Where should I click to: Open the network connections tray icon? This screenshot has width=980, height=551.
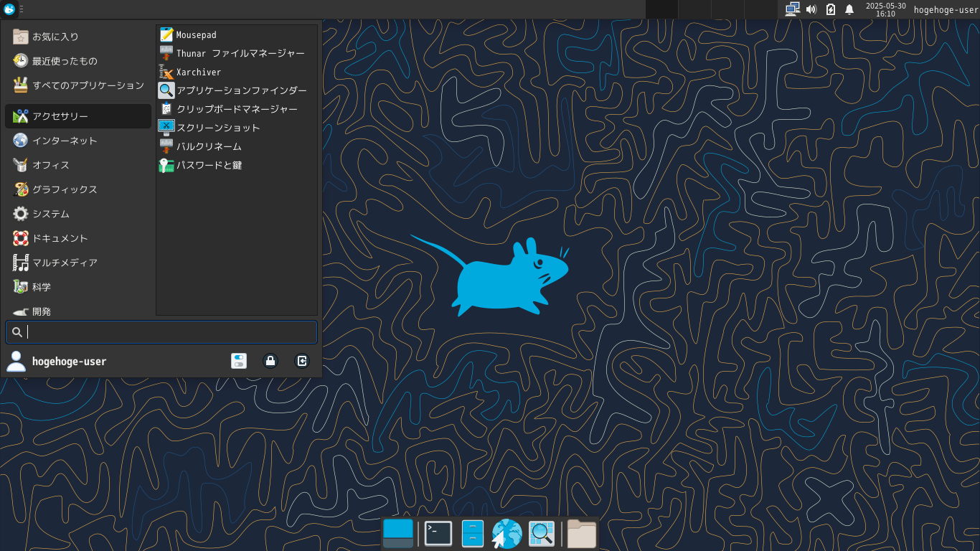pos(792,9)
